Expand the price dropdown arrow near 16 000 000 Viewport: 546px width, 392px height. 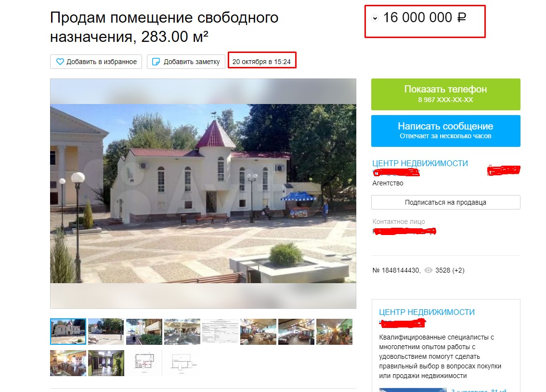pyautogui.click(x=375, y=18)
